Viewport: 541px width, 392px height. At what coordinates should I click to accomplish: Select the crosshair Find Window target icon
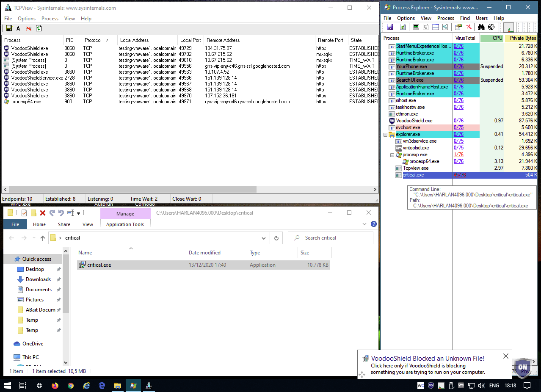coord(491,27)
